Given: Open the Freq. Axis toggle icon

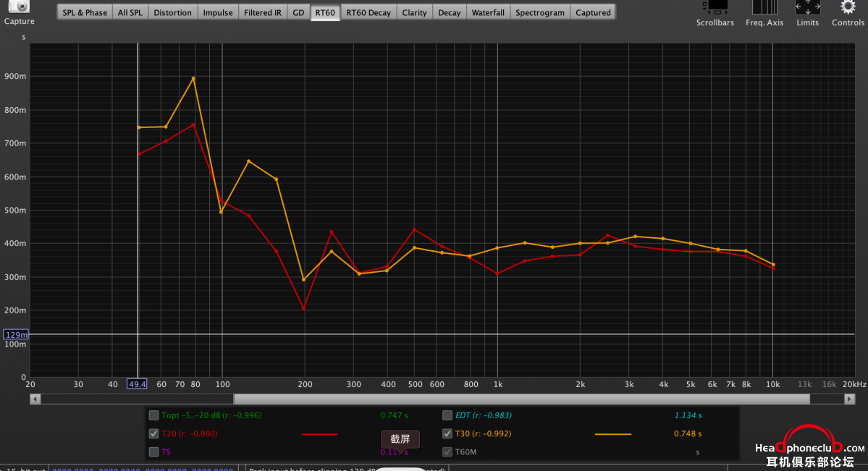Looking at the screenshot, I should [x=764, y=7].
